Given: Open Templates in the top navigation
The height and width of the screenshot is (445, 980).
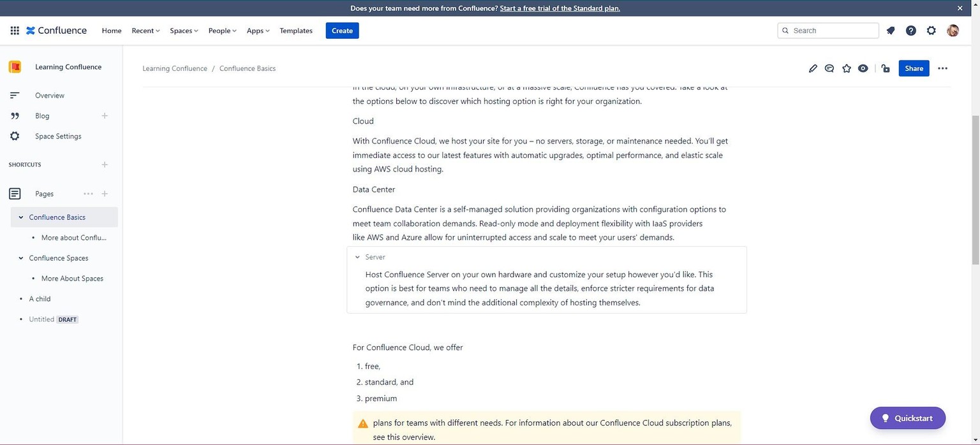Looking at the screenshot, I should tap(296, 31).
